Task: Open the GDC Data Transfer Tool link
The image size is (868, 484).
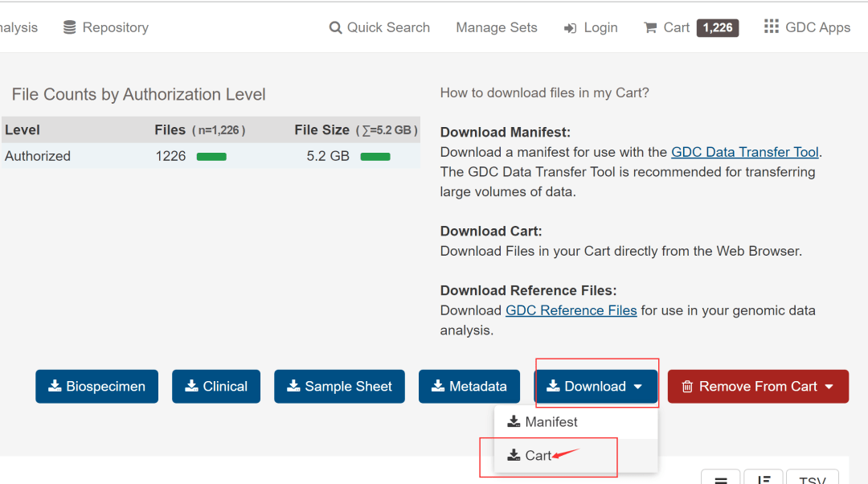Action: pos(744,152)
